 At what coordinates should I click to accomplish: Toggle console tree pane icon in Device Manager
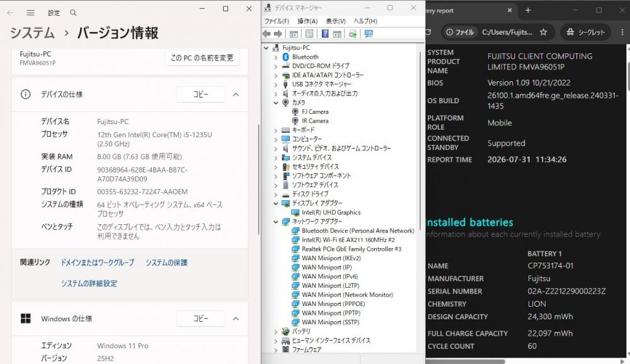(x=294, y=34)
